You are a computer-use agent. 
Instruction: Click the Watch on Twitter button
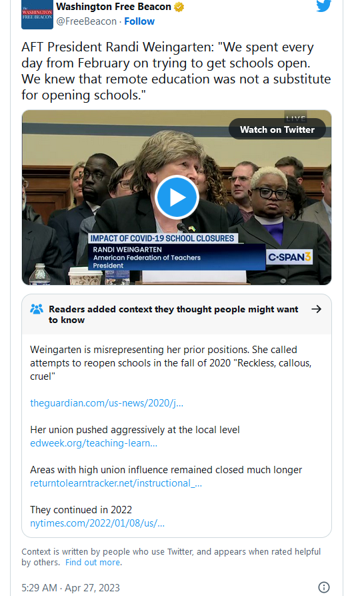pyautogui.click(x=277, y=129)
